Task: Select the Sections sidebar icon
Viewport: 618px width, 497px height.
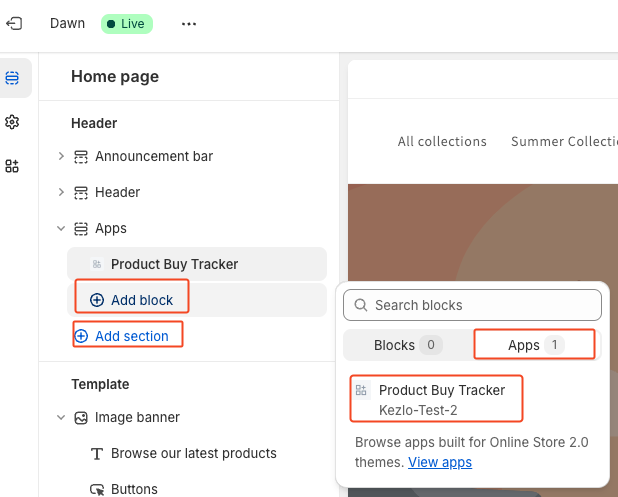Action: tap(13, 78)
